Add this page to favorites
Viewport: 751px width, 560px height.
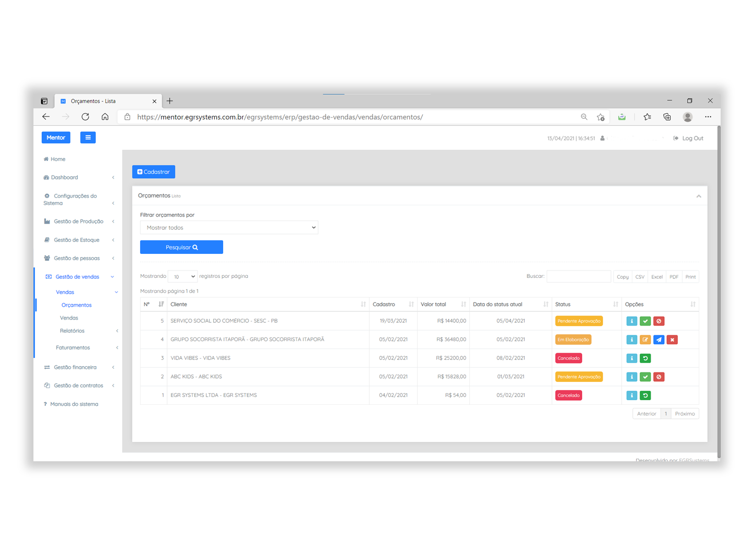[600, 117]
